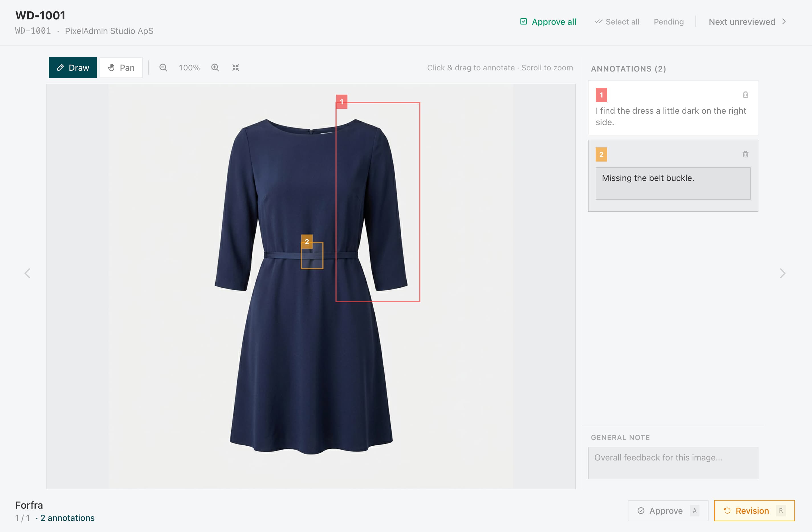Fit image to screen
812x532 pixels.
(x=236, y=67)
